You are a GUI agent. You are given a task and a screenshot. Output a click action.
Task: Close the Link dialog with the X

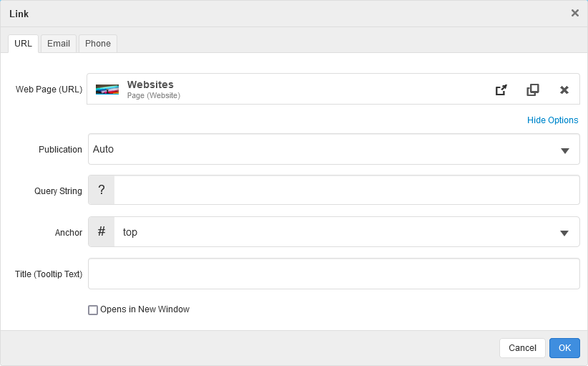(575, 13)
